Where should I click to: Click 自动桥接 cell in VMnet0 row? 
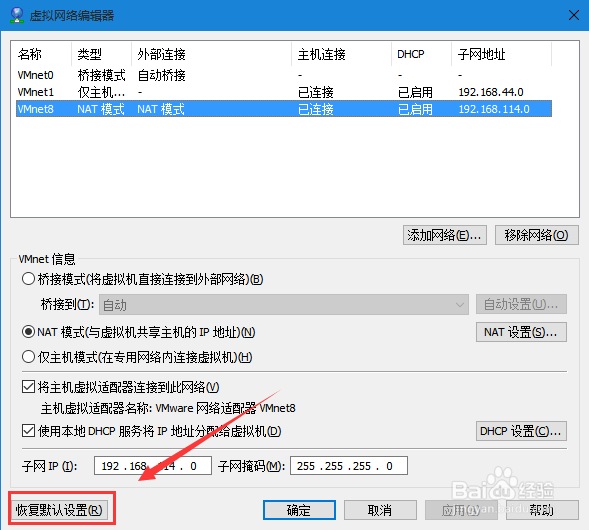click(162, 75)
